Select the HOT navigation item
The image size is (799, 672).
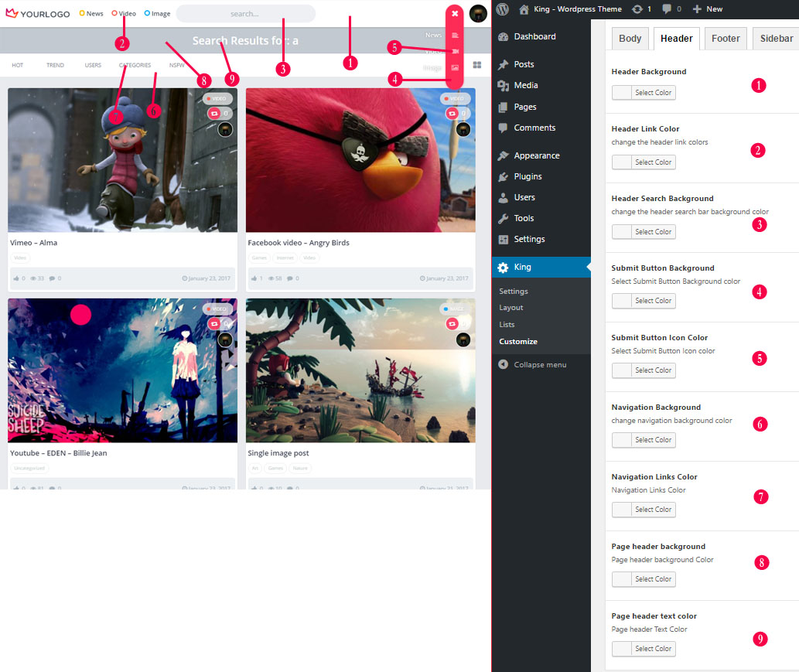[x=17, y=65]
